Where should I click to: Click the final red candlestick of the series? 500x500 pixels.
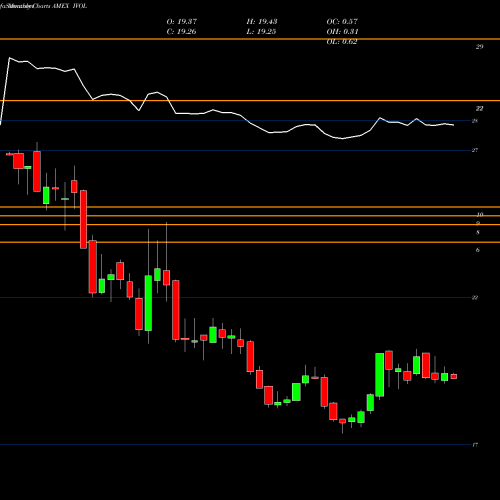454,376
